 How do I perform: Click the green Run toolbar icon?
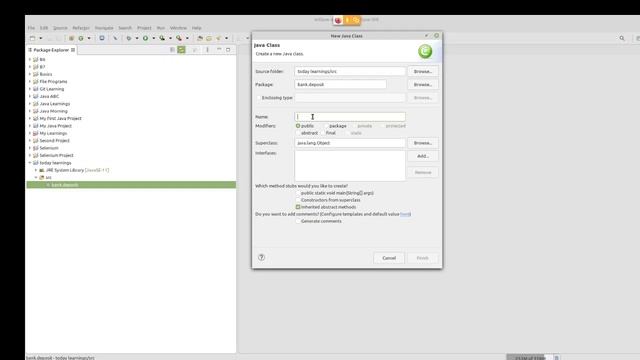[145, 38]
